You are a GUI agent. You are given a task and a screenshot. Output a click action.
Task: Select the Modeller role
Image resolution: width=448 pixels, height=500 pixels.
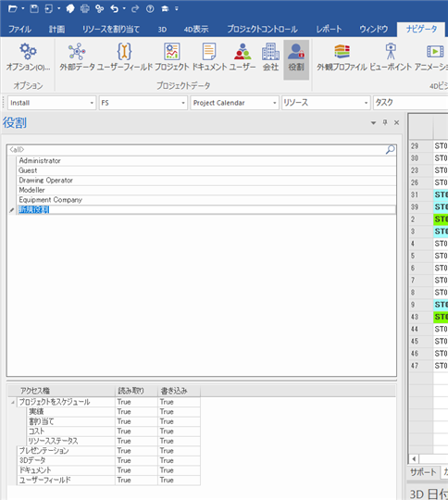coord(206,190)
